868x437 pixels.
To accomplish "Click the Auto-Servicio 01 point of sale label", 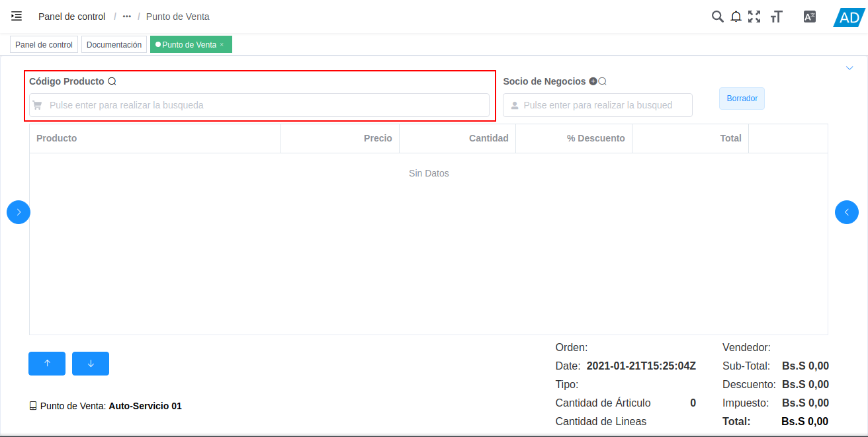I will tap(145, 406).
